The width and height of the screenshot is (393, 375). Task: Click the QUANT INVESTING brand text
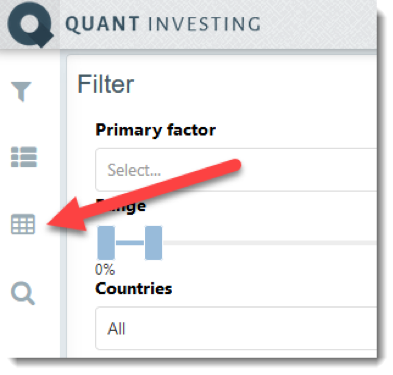click(x=163, y=24)
